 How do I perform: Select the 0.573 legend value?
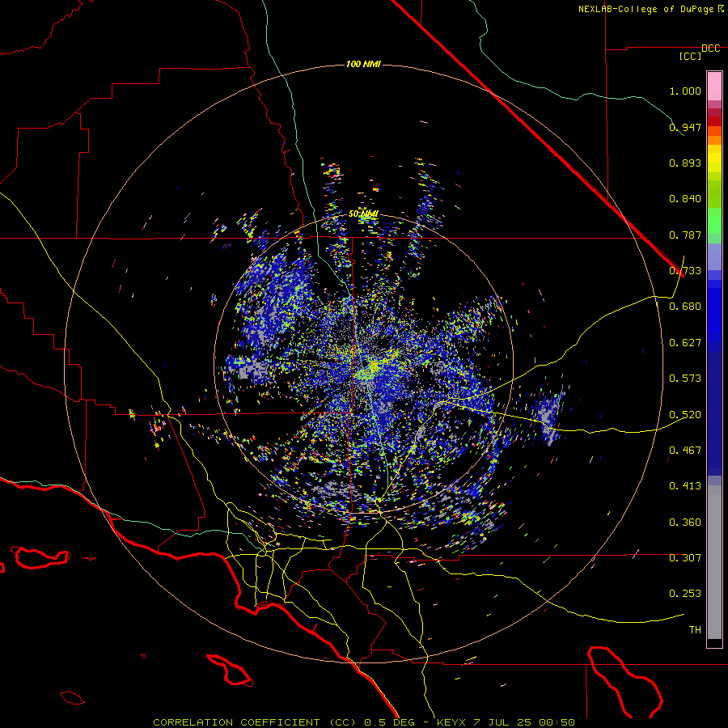point(685,379)
